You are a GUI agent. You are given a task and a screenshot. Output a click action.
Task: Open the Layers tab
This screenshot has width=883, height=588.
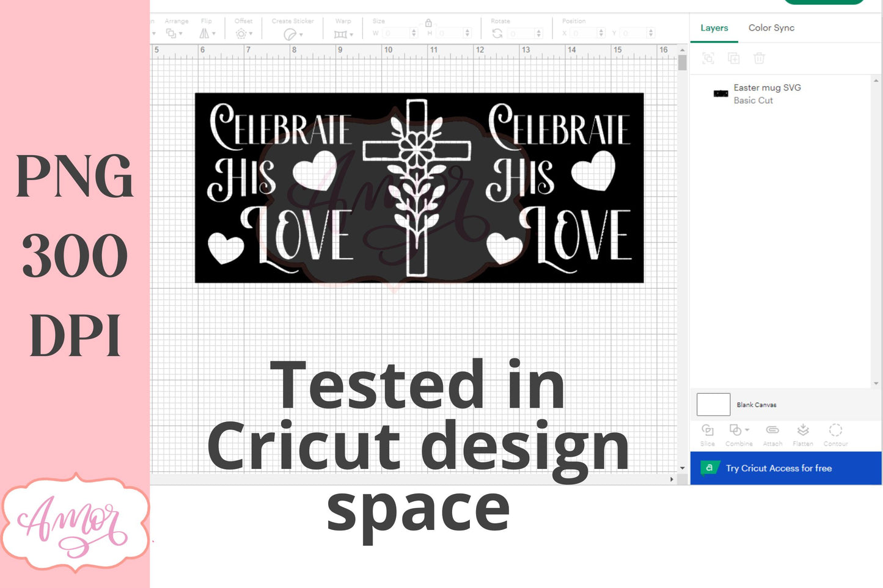tap(714, 27)
